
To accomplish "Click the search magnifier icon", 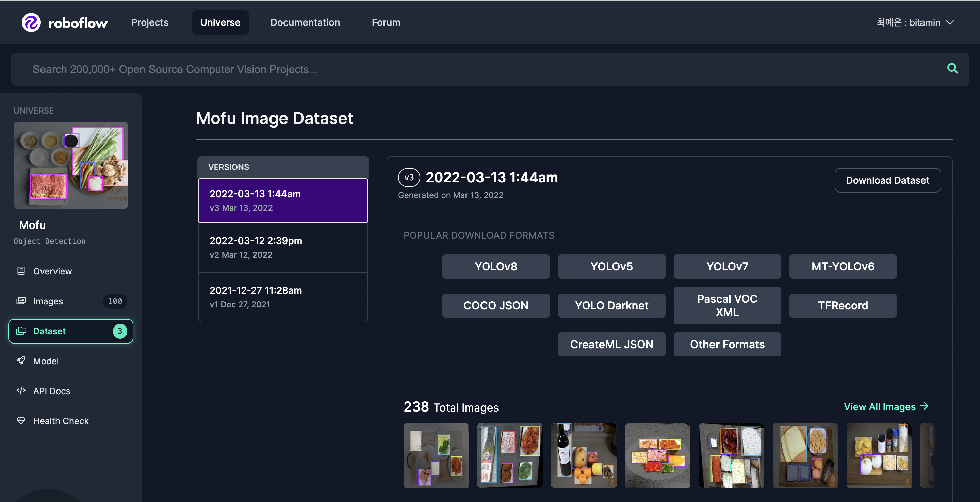I will click(x=952, y=68).
